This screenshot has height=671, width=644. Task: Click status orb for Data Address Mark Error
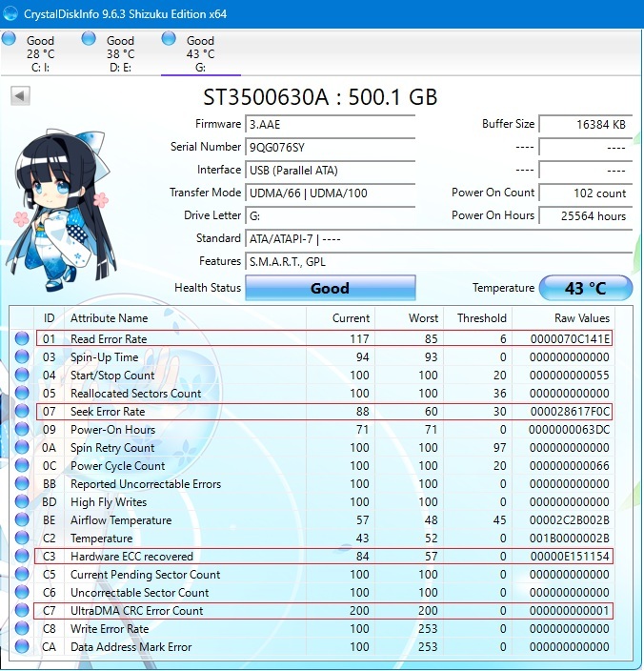tap(22, 646)
